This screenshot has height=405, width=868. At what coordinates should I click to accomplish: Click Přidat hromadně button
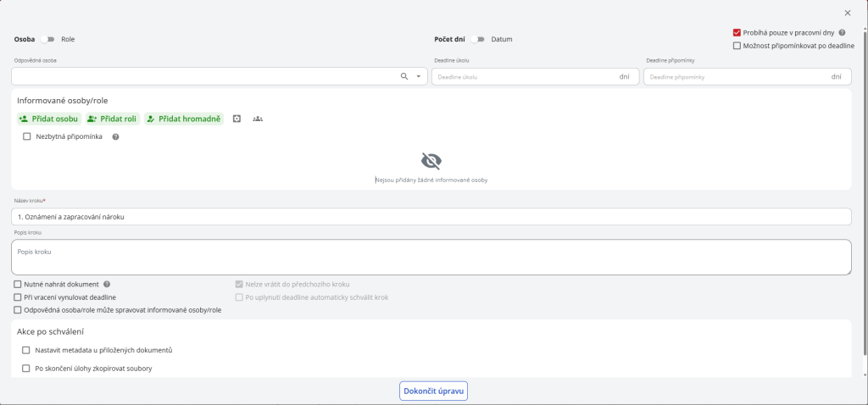point(183,119)
